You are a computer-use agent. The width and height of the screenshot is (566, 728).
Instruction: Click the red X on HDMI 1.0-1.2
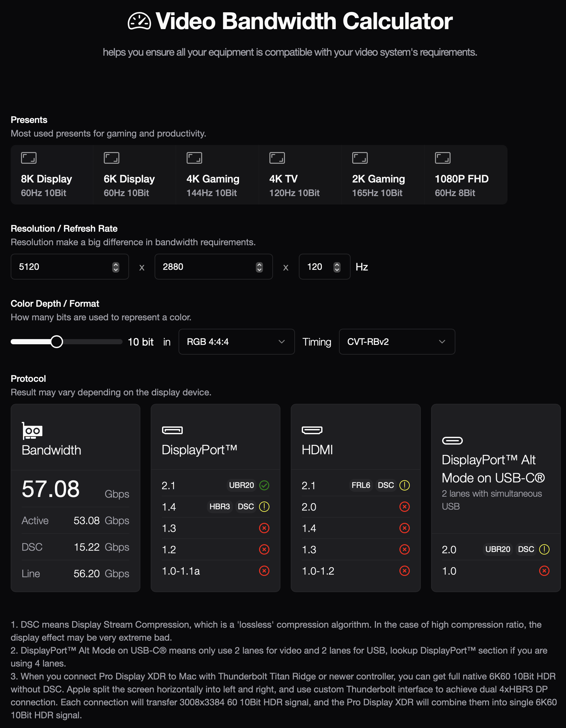(x=404, y=571)
